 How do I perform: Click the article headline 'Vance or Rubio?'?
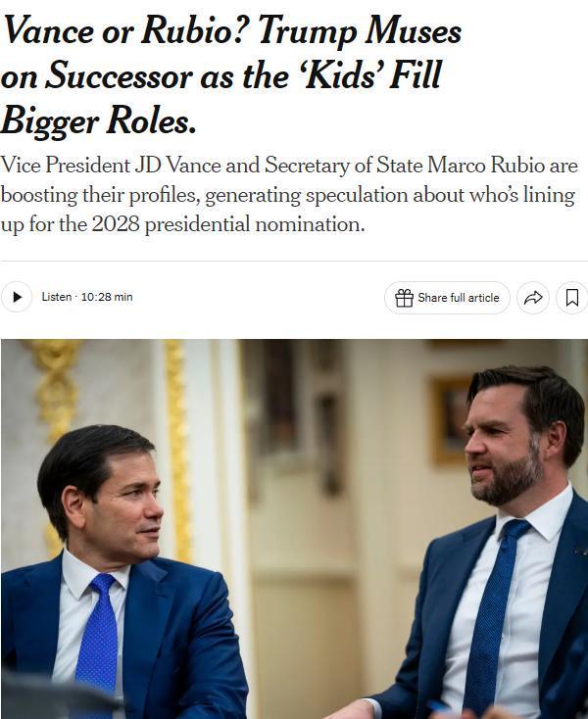tap(124, 31)
